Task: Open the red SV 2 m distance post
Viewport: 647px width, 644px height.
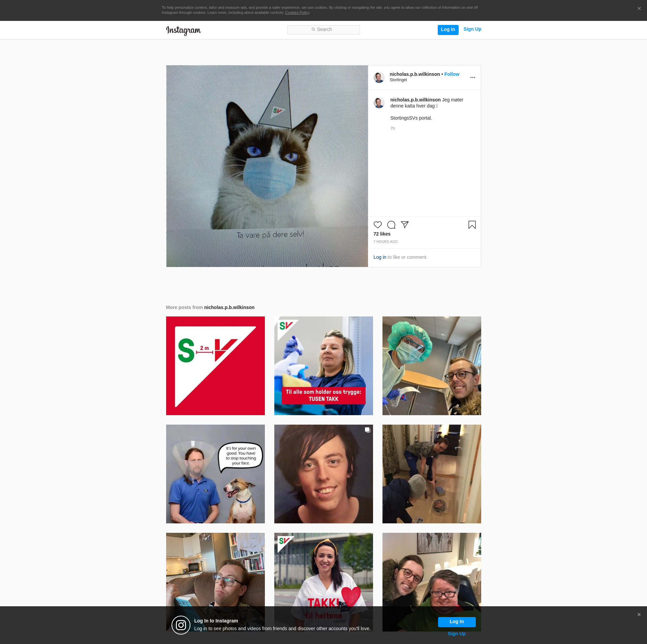Action: [215, 366]
